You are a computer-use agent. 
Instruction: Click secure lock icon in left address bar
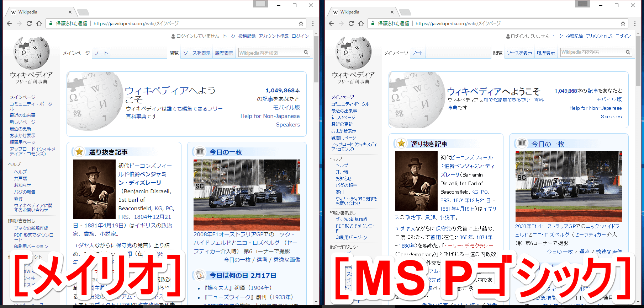pos(51,23)
